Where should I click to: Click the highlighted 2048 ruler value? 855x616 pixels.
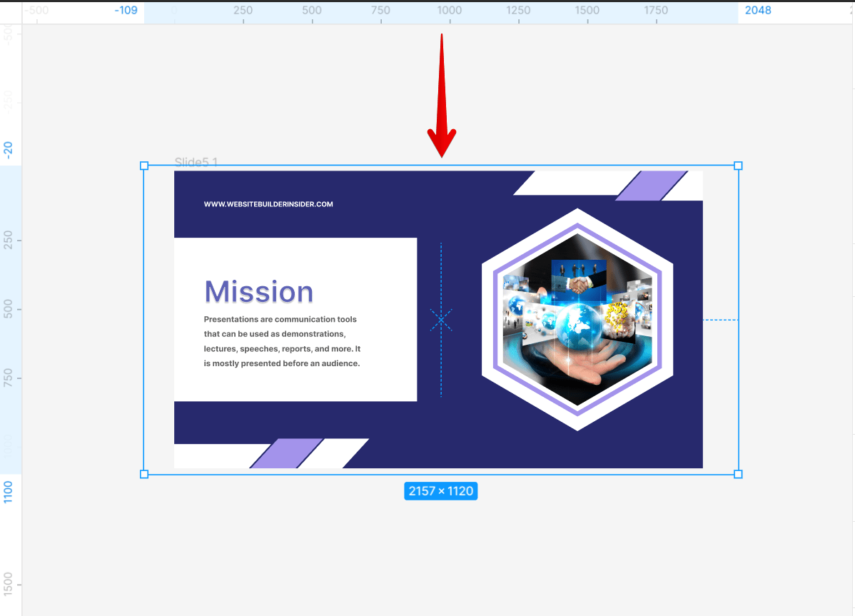pos(758,10)
